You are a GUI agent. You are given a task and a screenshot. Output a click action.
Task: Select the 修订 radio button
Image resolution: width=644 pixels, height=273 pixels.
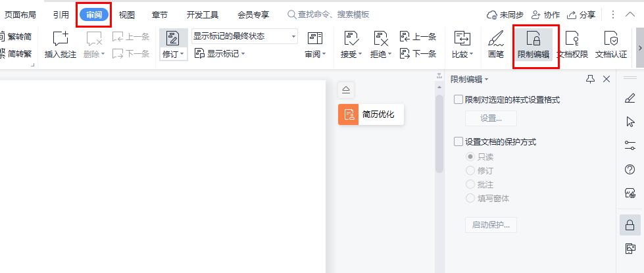coord(470,171)
